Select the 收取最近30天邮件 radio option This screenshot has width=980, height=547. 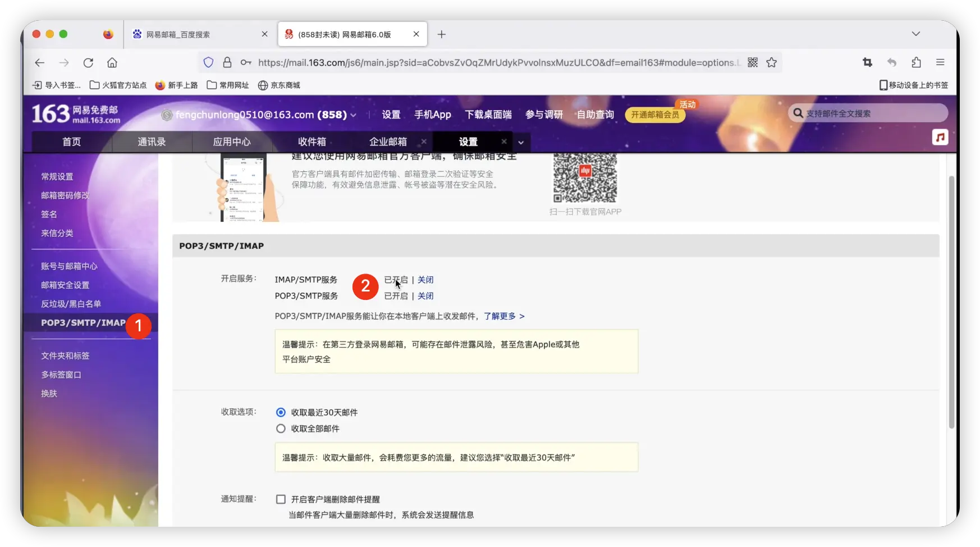click(x=281, y=412)
